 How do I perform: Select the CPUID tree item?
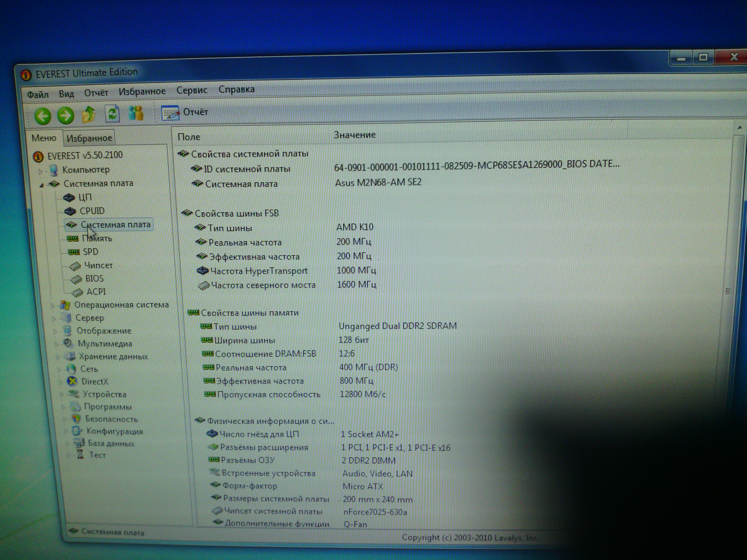[92, 211]
